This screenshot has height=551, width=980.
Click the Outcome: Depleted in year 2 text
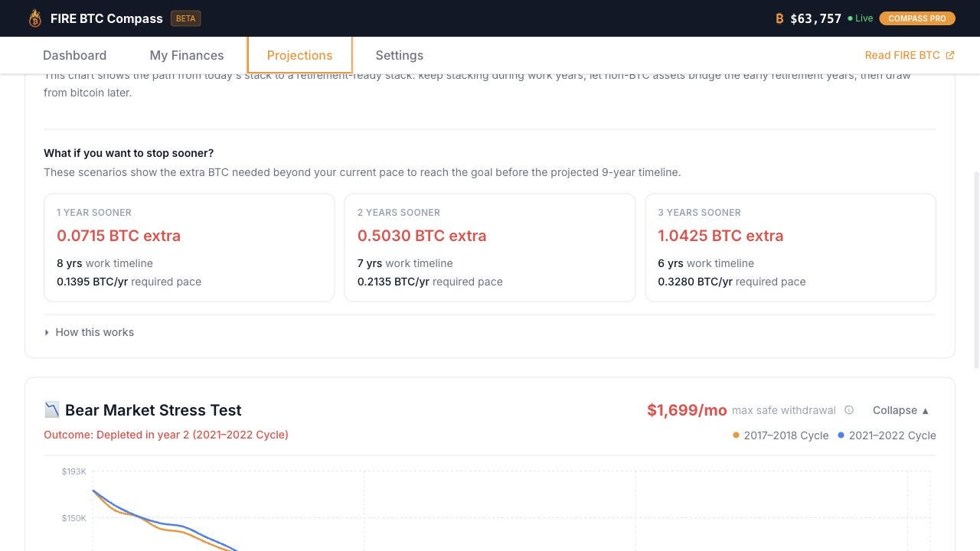point(166,435)
